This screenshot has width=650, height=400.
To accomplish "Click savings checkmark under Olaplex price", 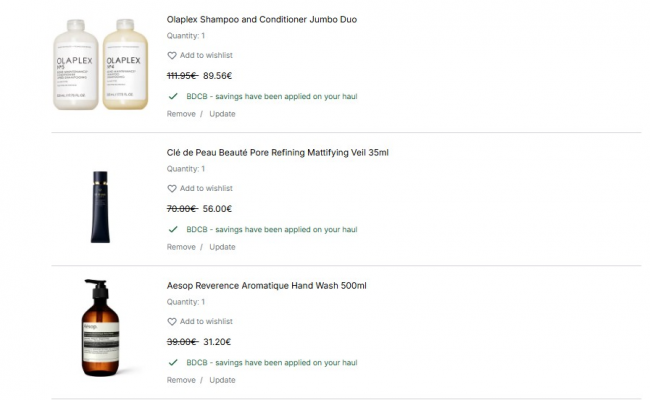I will click(x=173, y=97).
